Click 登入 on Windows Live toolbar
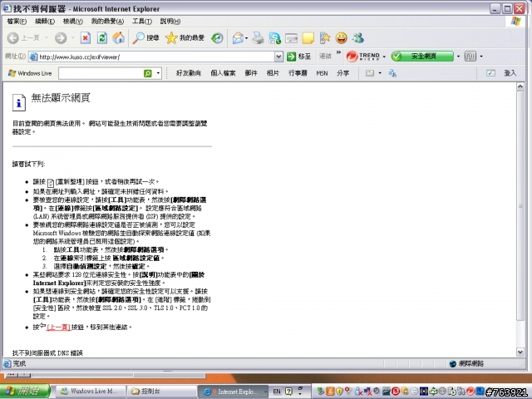The width and height of the screenshot is (532, 399). 510,73
